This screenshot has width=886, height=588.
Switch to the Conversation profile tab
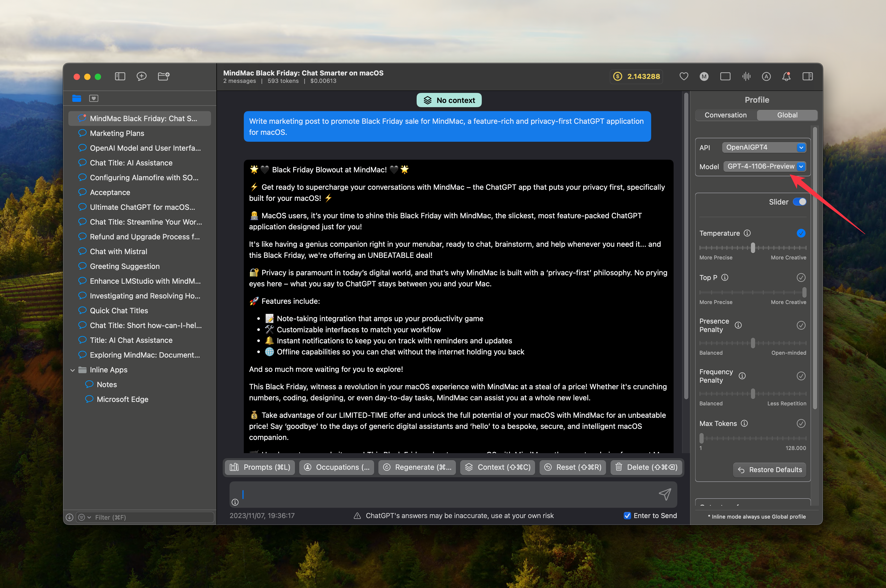[726, 115]
